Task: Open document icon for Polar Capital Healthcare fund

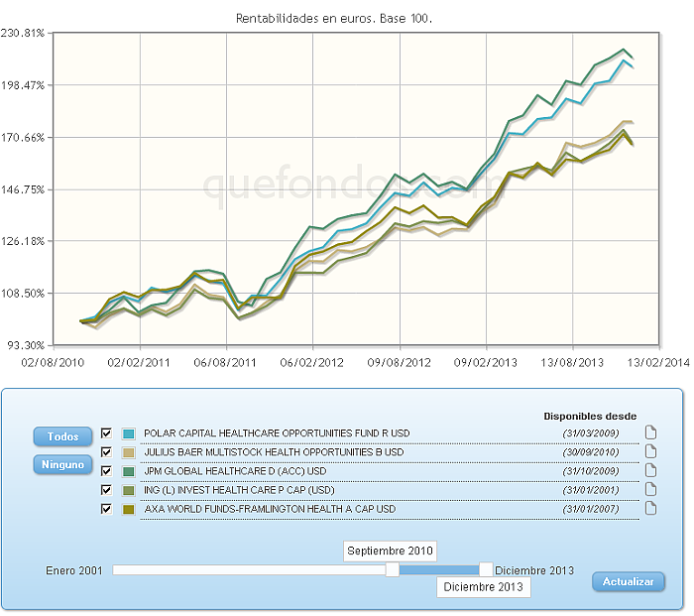Action: (650, 432)
